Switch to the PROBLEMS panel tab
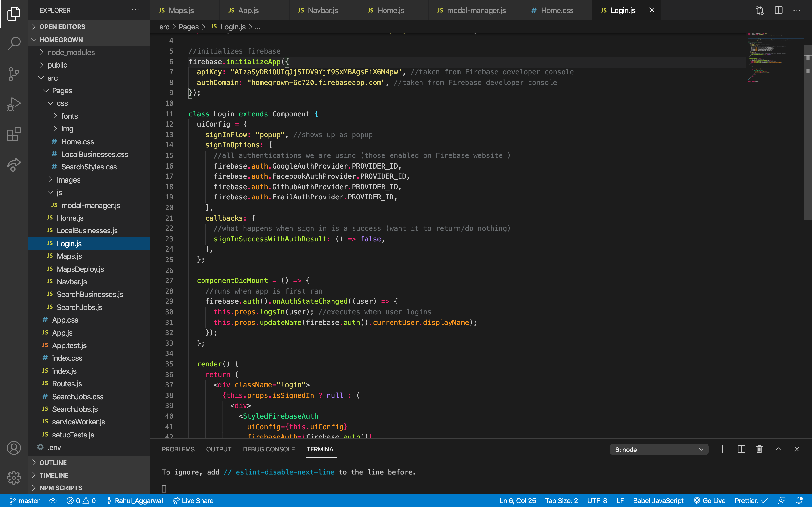This screenshot has height=507, width=812. pos(178,449)
